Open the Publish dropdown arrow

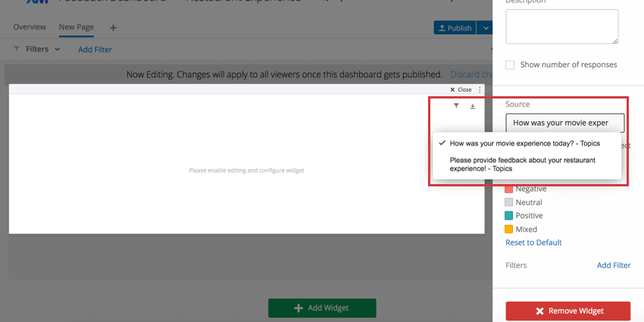pyautogui.click(x=486, y=28)
